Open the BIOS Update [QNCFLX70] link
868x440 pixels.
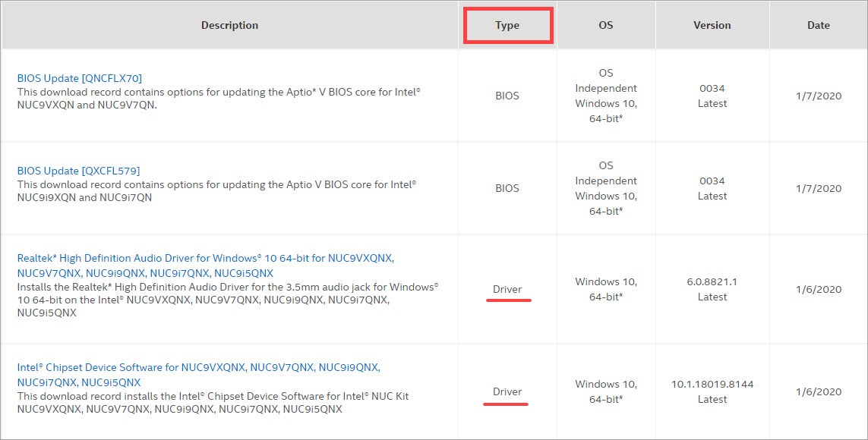tap(80, 78)
